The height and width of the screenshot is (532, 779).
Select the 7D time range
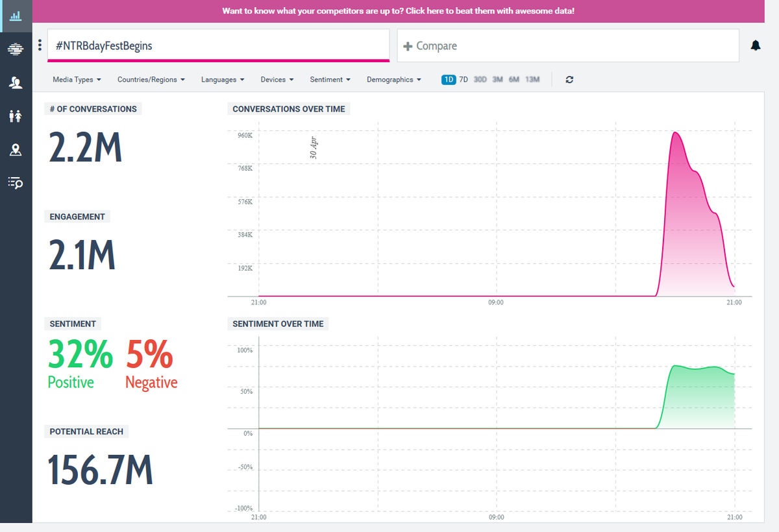[464, 80]
